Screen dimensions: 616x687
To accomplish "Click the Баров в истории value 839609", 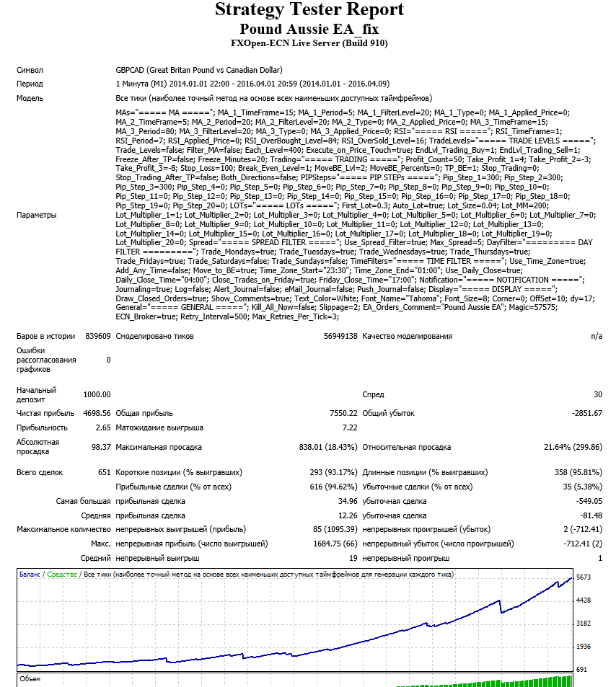I will click(98, 336).
